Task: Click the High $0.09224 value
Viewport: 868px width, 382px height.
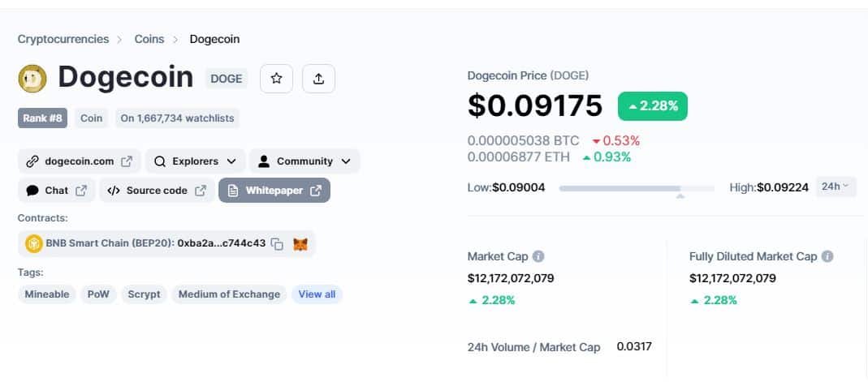Action: click(x=783, y=188)
